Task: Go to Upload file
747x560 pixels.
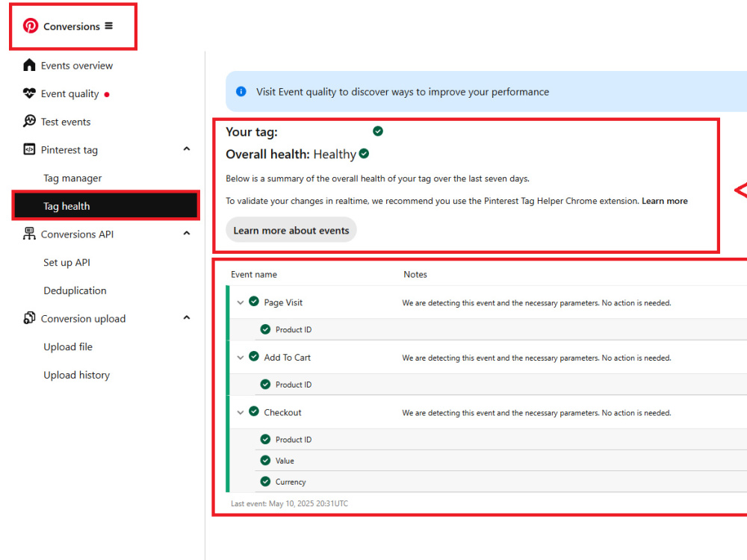Action: coord(68,346)
